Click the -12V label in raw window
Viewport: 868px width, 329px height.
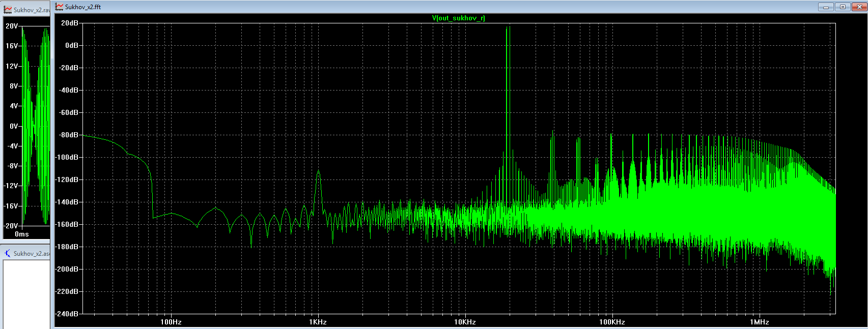point(10,186)
